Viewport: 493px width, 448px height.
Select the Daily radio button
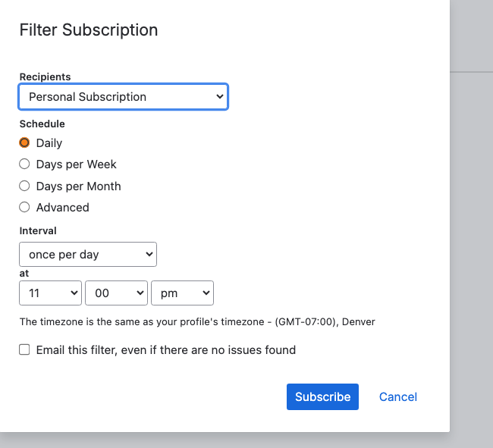click(24, 143)
